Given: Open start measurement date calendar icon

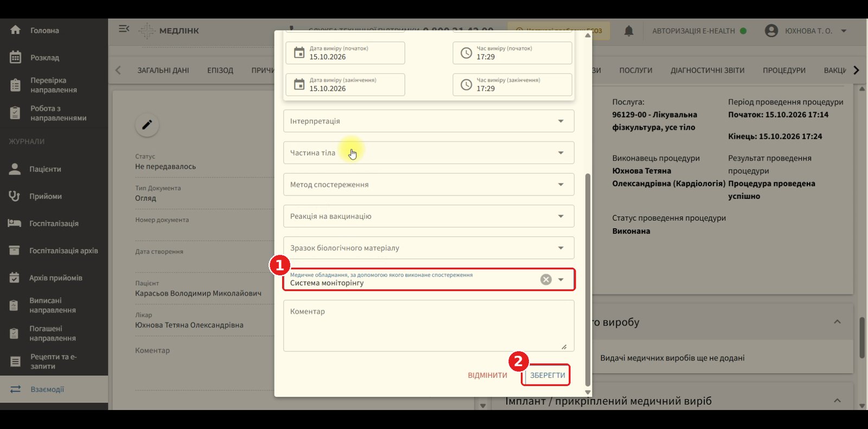Looking at the screenshot, I should tap(299, 53).
